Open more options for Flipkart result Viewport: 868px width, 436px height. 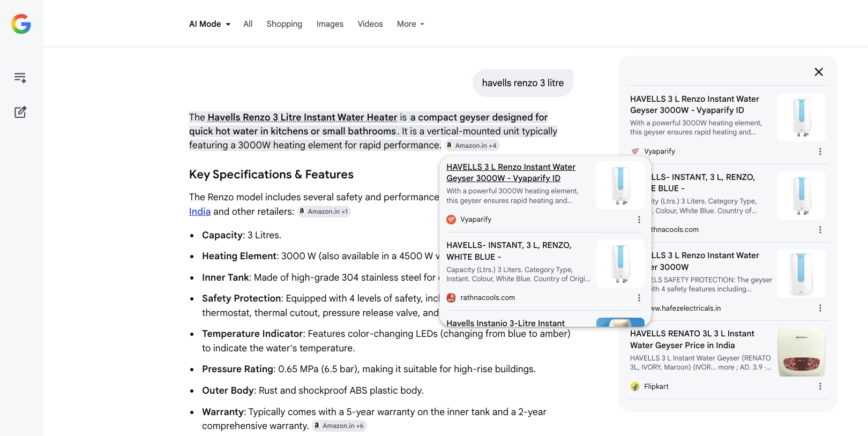(x=820, y=386)
